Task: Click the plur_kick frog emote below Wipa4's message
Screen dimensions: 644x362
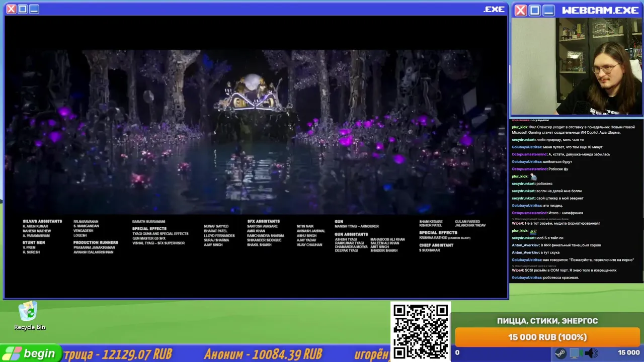Action: (x=534, y=231)
